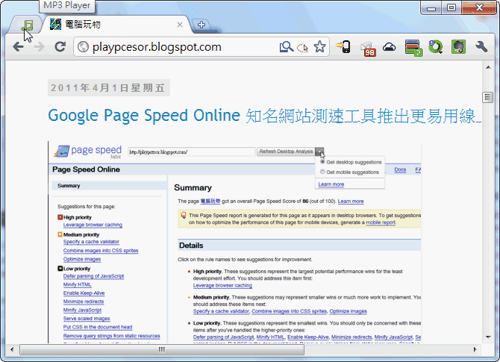This screenshot has width=500, height=362.
Task: Reload the current page
Action: pyautogui.click(x=60, y=47)
